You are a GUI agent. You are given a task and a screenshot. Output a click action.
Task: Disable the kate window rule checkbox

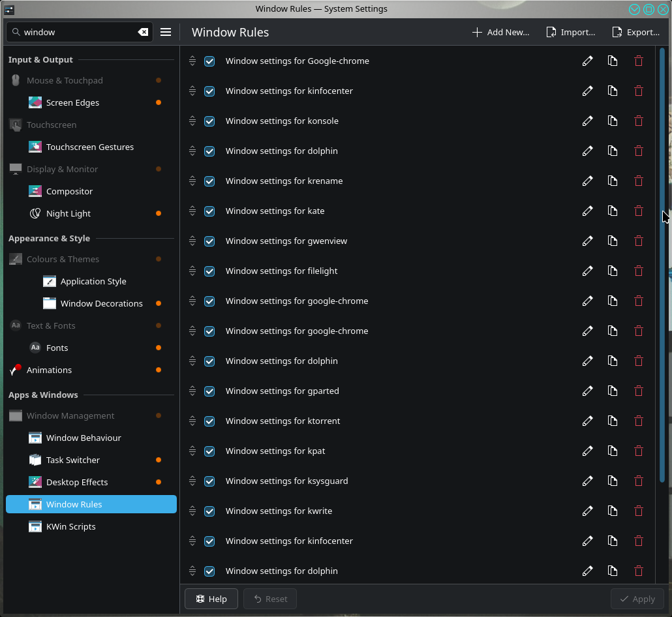(209, 211)
